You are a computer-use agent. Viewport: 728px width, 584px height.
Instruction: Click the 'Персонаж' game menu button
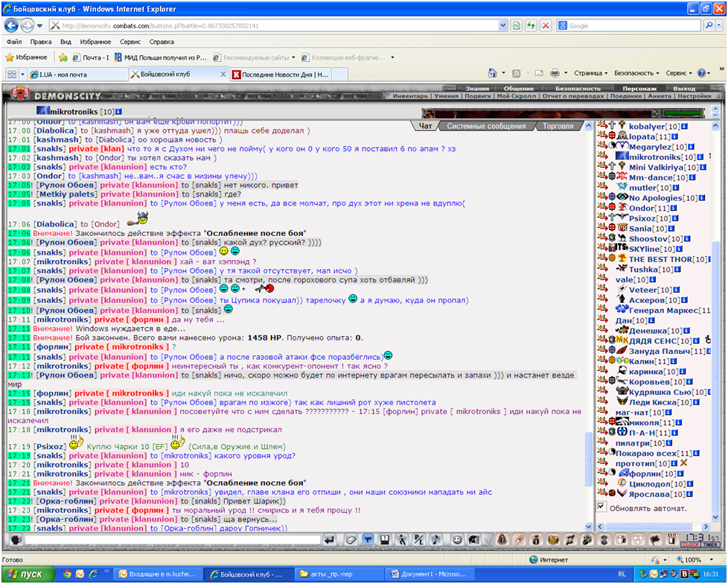pos(639,89)
